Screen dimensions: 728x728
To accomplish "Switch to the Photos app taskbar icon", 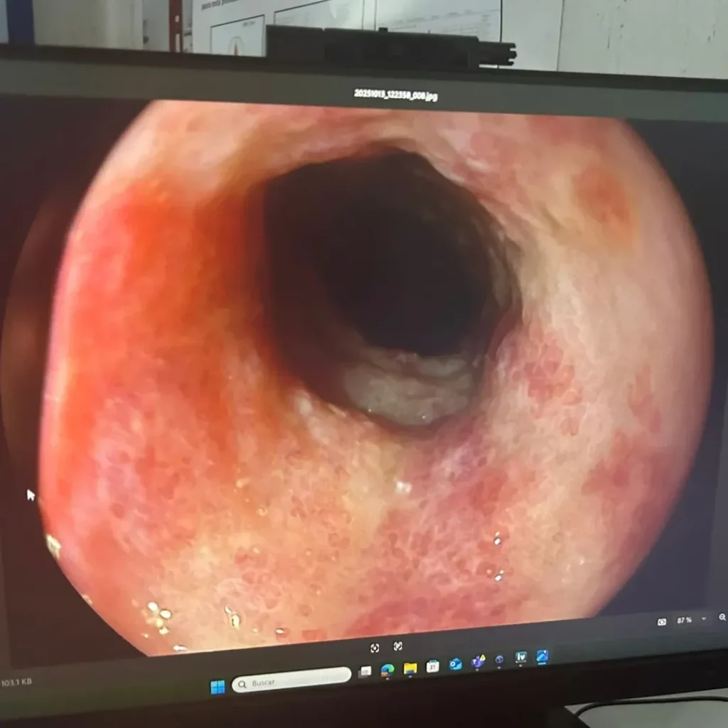I will pyautogui.click(x=542, y=655).
